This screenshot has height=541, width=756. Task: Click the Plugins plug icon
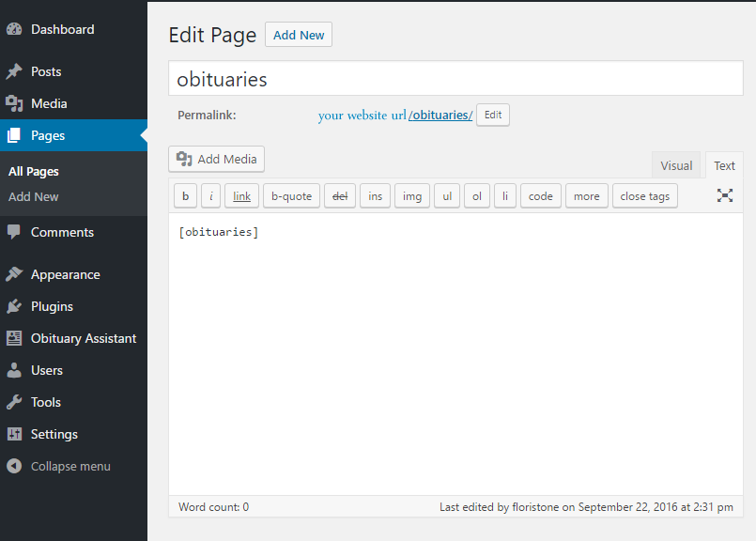coord(14,307)
